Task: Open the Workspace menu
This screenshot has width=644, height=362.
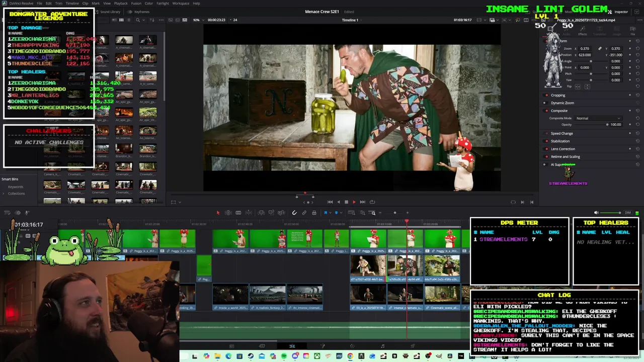Action: click(x=181, y=4)
